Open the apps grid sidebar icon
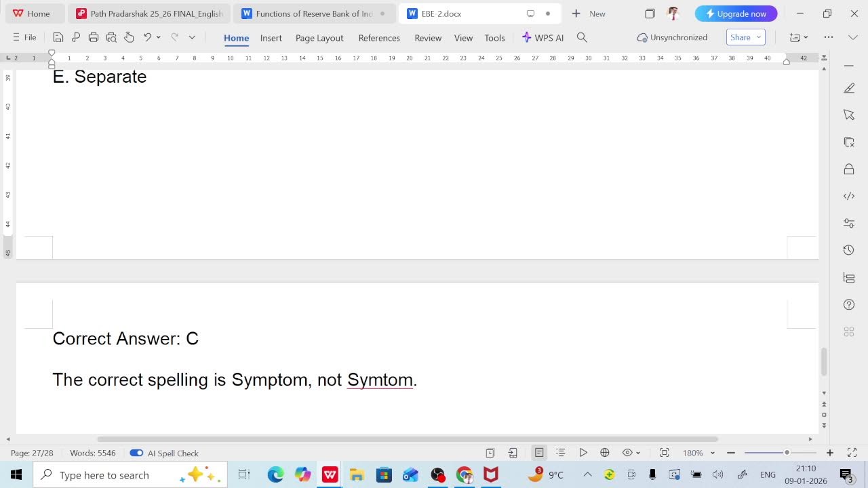 point(849,332)
